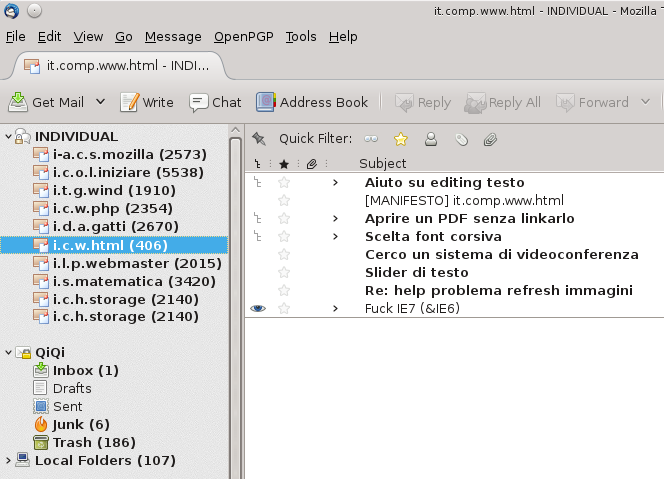
Task: Open the OpenPGP menu
Action: [x=243, y=37]
